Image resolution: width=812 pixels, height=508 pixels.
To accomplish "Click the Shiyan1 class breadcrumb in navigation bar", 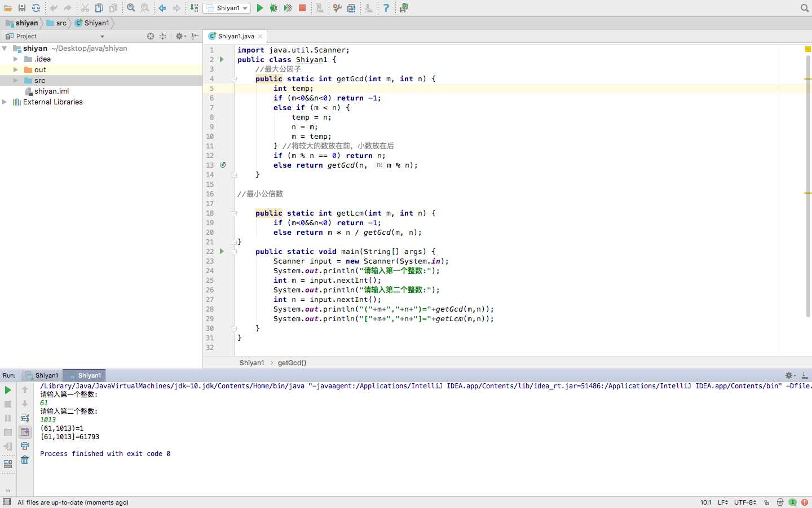I will (92, 23).
